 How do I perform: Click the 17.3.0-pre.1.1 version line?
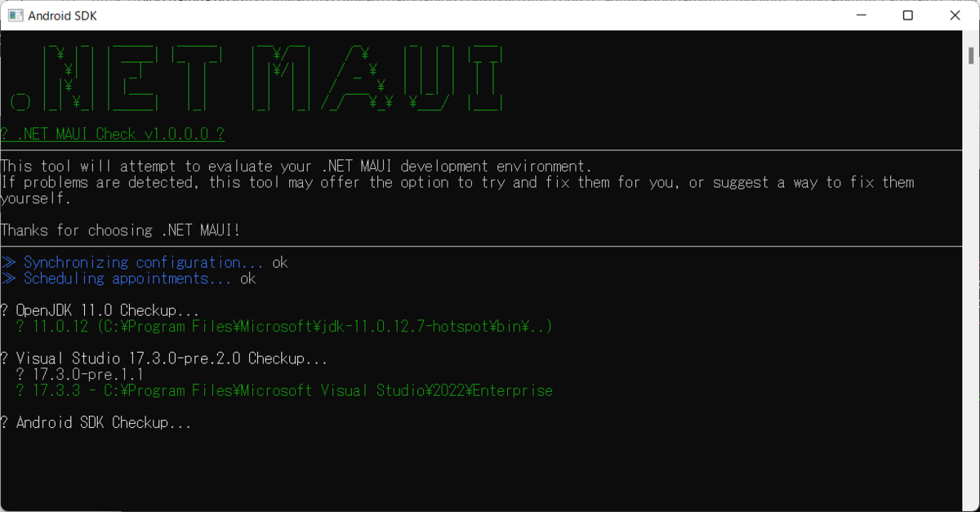click(80, 375)
